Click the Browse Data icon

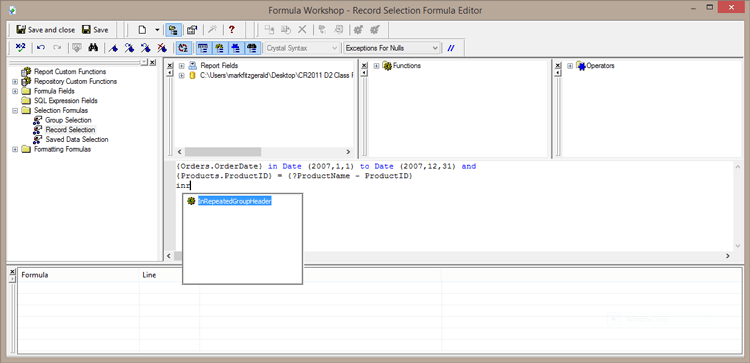click(x=77, y=47)
